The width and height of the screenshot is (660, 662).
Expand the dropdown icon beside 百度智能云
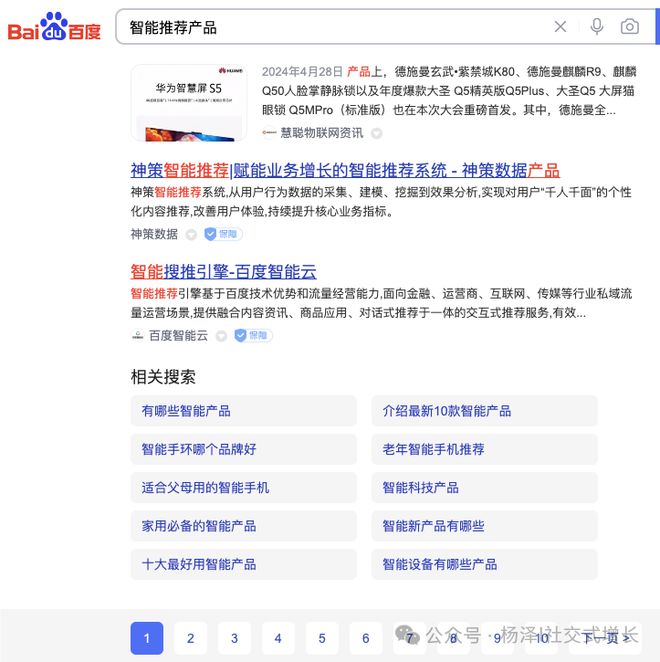coord(221,336)
